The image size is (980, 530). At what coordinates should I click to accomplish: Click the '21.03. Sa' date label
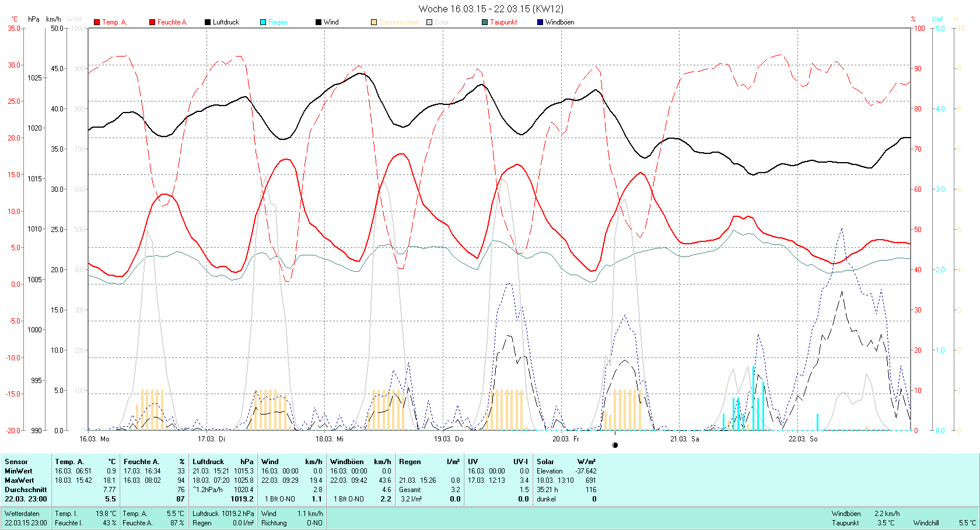tap(684, 439)
